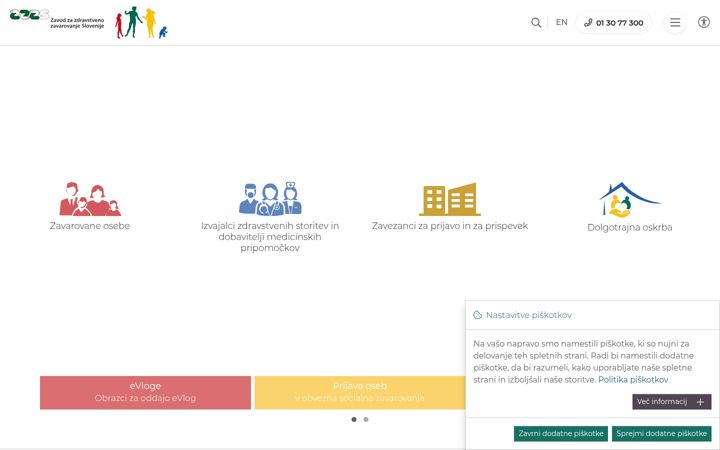Click the Nastavitve piškotkov heading
The width and height of the screenshot is (720, 450).
[x=529, y=315]
